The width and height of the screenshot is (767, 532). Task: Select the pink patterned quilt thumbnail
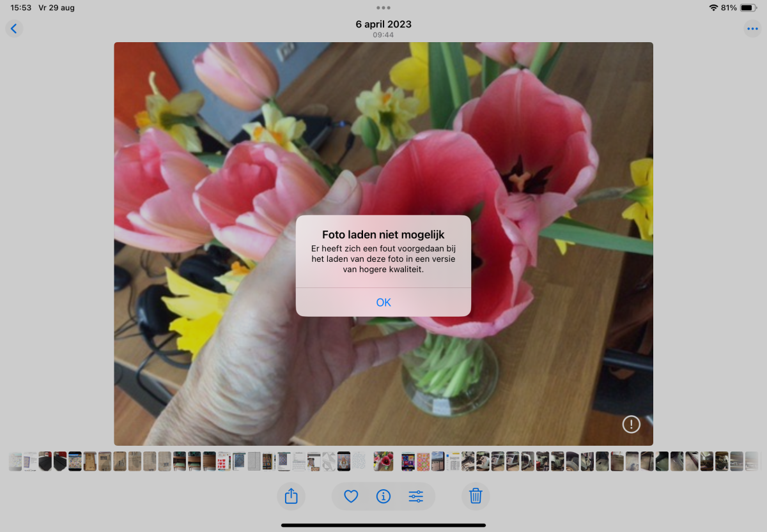[x=423, y=461]
